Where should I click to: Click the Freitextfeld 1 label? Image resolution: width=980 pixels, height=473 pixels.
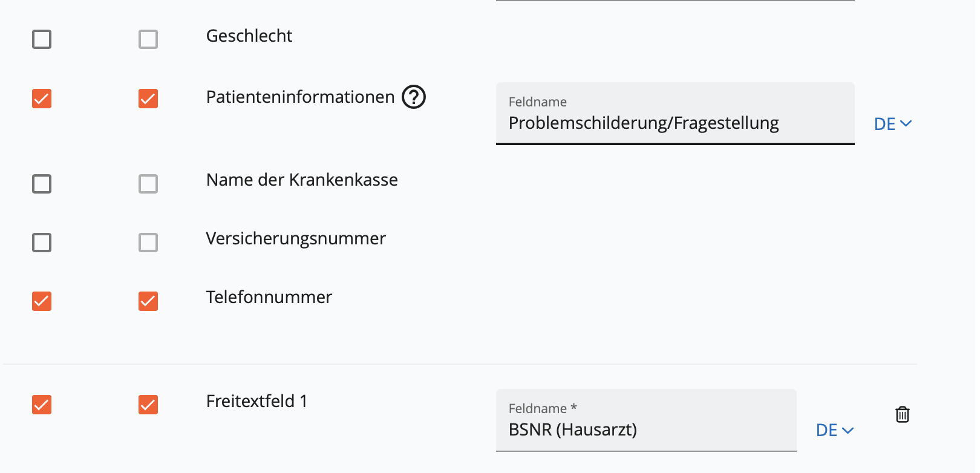tap(257, 401)
